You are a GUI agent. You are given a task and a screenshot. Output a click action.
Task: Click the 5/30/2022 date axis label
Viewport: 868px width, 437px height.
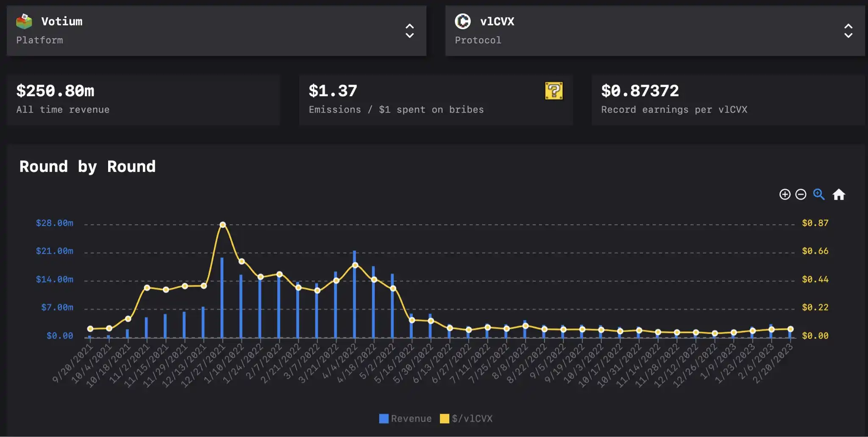pyautogui.click(x=413, y=363)
